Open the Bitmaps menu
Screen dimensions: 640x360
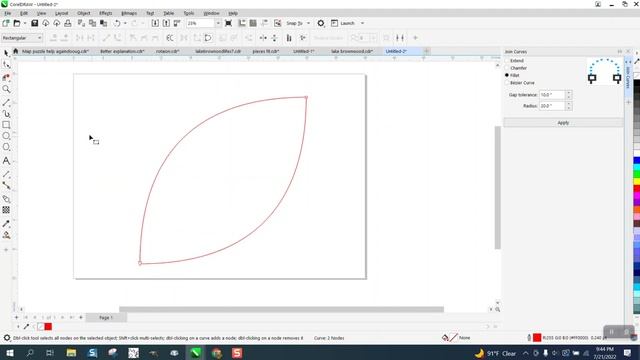pos(129,13)
